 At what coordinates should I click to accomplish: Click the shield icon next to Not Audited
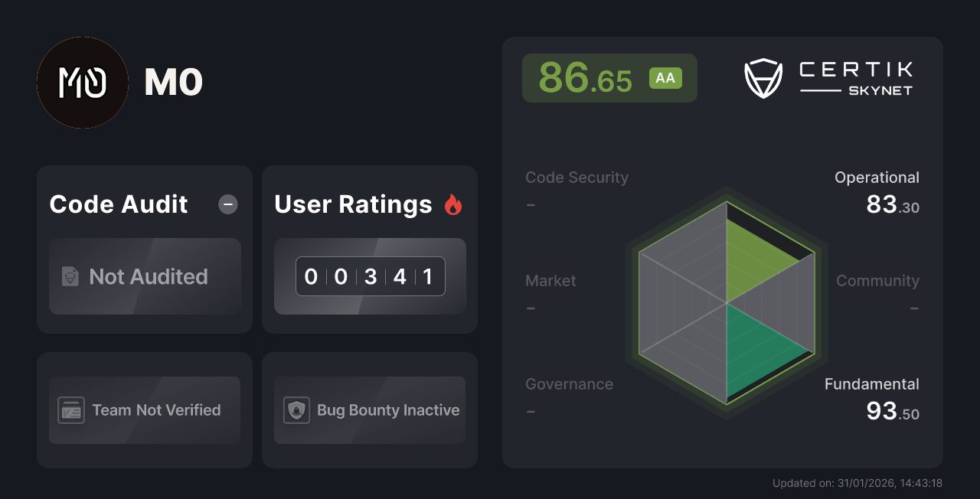[x=69, y=277]
